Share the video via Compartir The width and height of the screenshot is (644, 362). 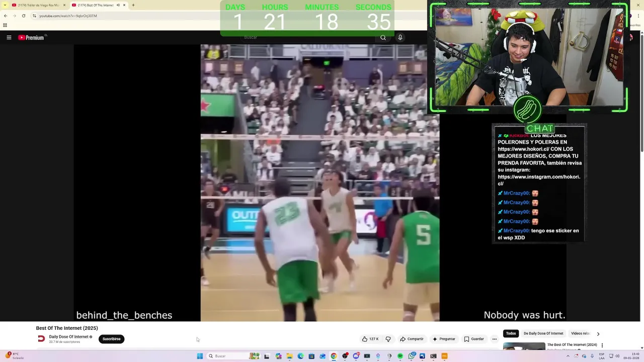(x=412, y=339)
